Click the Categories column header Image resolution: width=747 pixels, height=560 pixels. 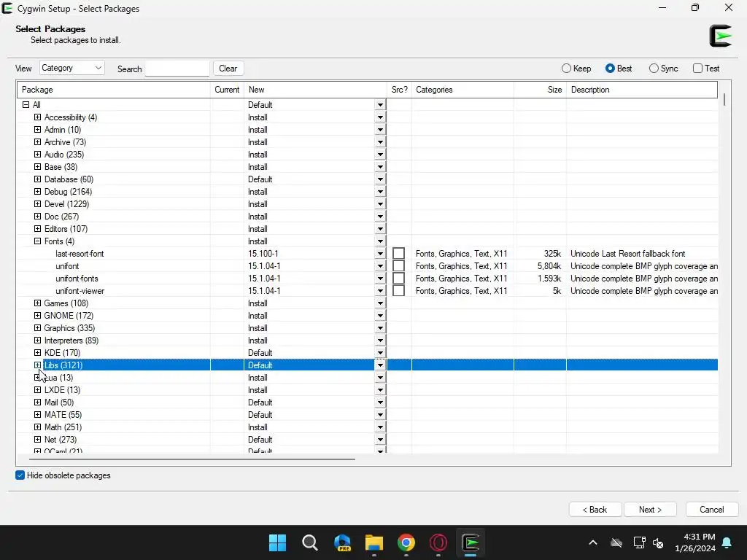click(462, 90)
